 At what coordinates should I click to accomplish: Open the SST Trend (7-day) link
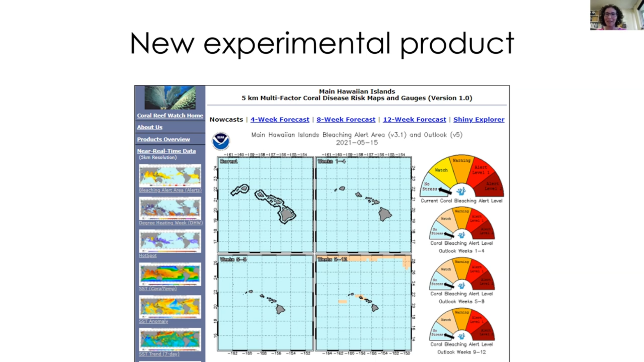point(159,354)
